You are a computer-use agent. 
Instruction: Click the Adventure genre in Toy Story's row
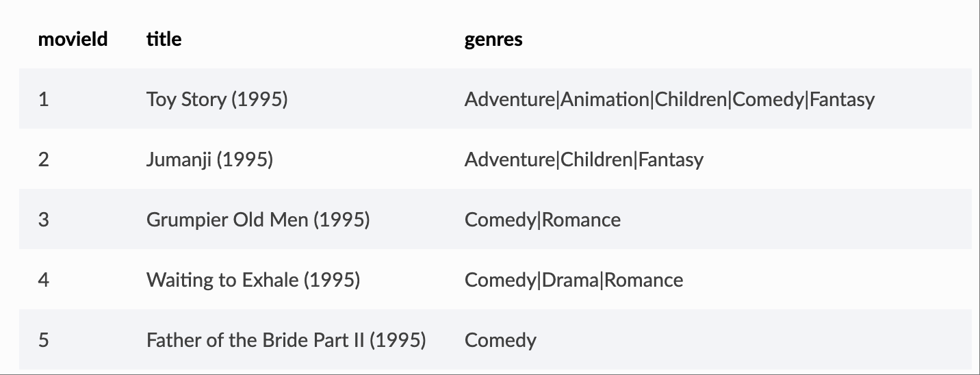point(510,99)
